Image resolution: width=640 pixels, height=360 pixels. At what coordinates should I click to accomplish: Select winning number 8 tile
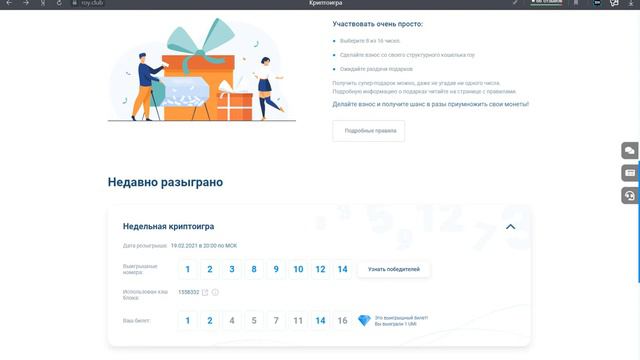(x=254, y=269)
